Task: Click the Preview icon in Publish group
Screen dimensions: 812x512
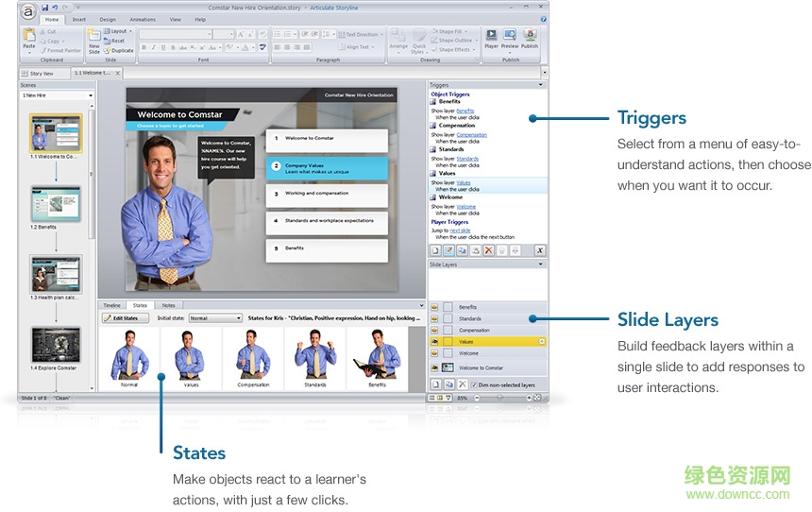Action: (x=510, y=37)
